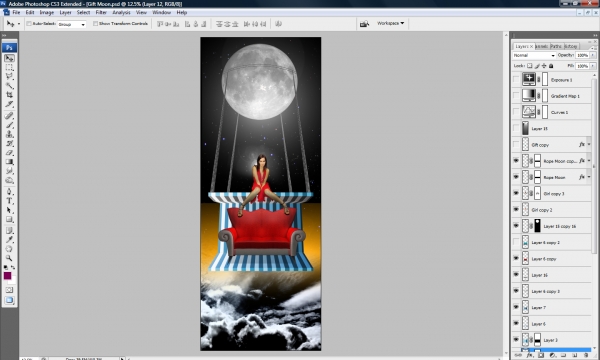
Task: Select the Healing Brush tool
Action: 9,116
